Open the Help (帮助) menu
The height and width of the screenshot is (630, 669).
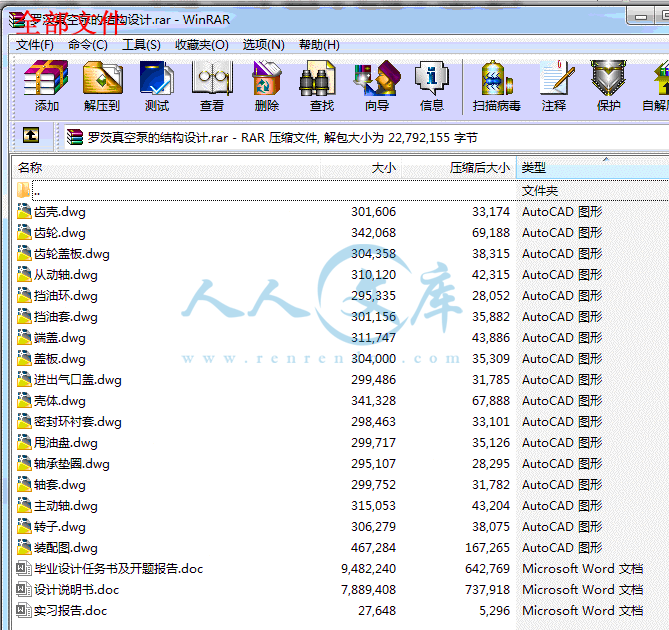click(319, 45)
